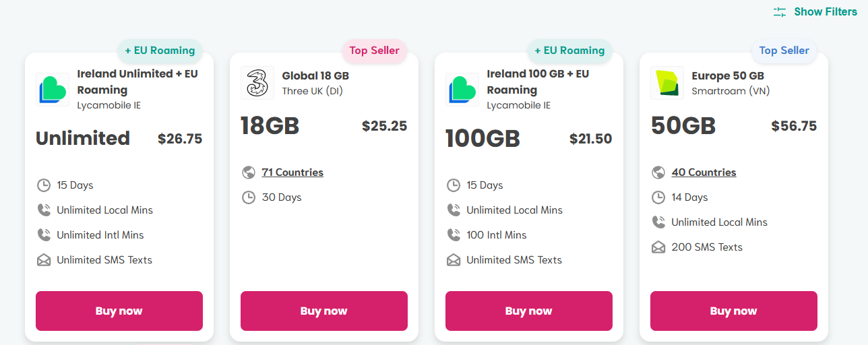Buy the Ireland 100 GB plan
This screenshot has height=345, width=868.
529,311
